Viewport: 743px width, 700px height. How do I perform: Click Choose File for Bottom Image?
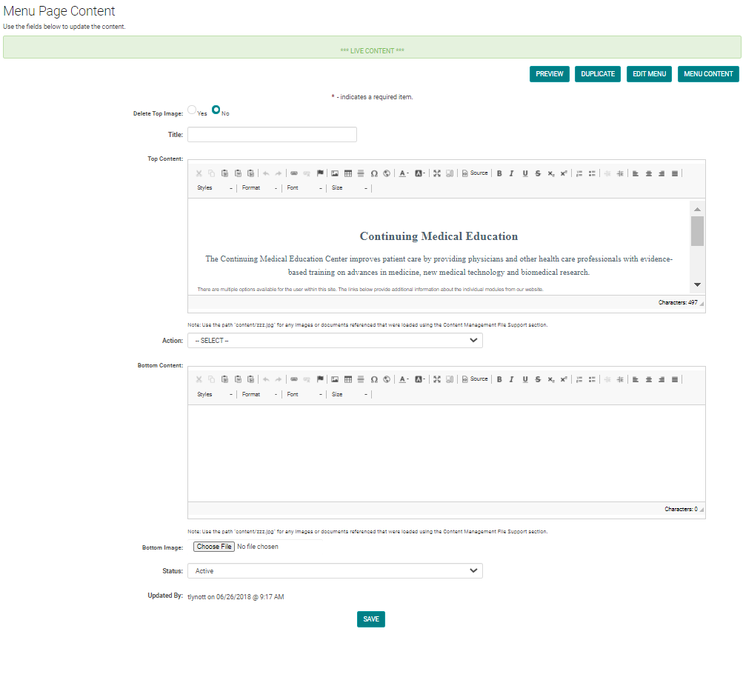tap(214, 547)
